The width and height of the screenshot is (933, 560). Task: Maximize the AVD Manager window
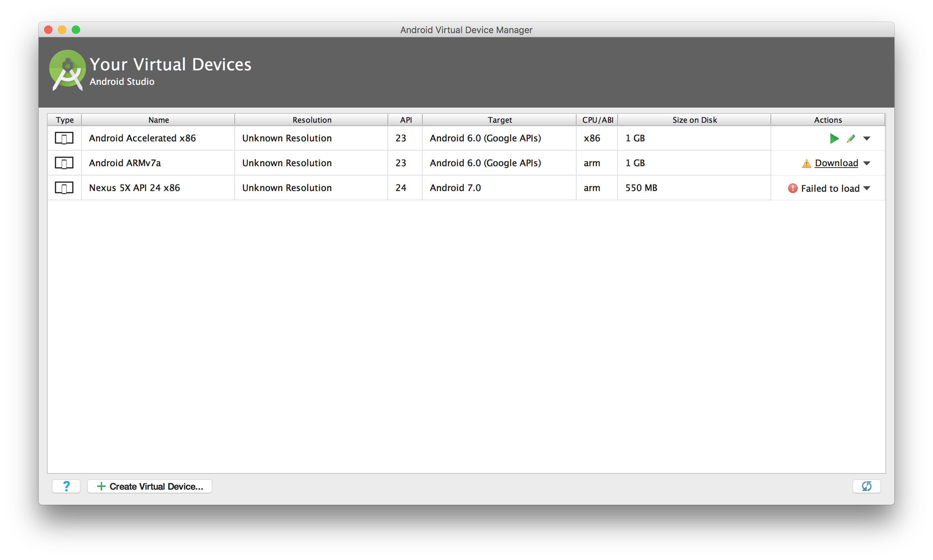click(76, 30)
